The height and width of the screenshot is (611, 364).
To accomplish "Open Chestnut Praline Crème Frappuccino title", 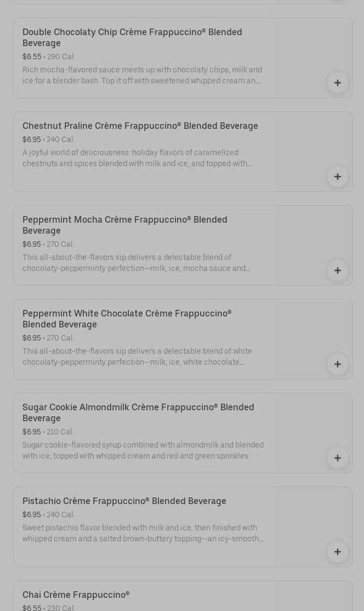I will click(x=140, y=126).
